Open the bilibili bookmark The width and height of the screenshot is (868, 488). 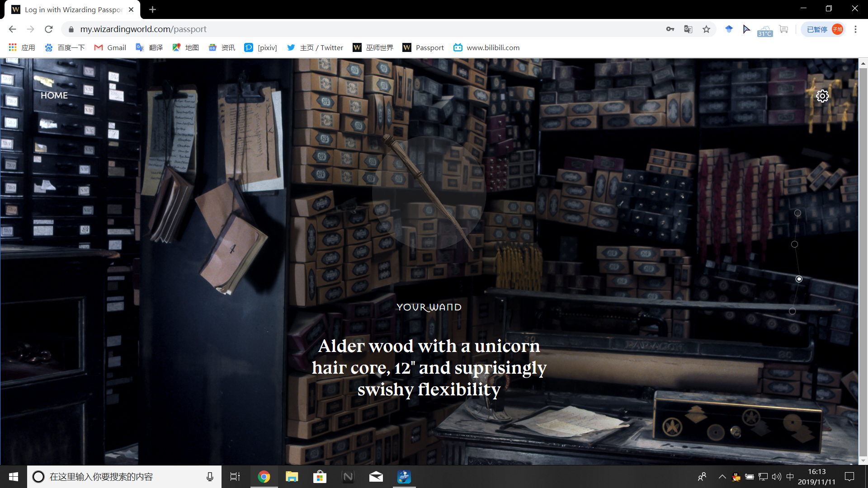click(486, 47)
